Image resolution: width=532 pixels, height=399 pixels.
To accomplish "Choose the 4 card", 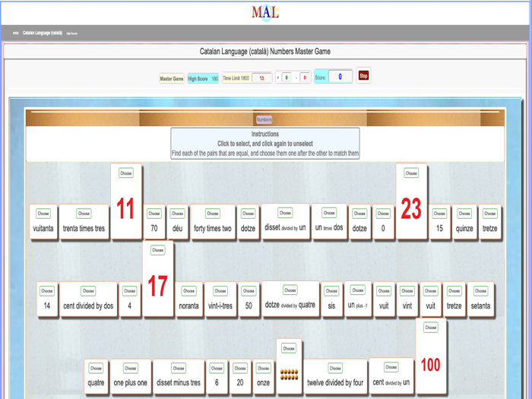I will click(x=130, y=291).
